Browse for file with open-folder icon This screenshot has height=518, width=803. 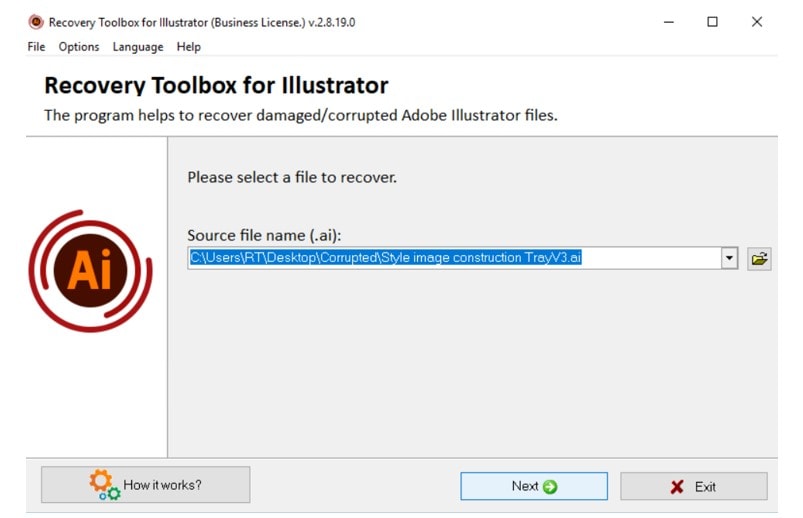click(759, 258)
